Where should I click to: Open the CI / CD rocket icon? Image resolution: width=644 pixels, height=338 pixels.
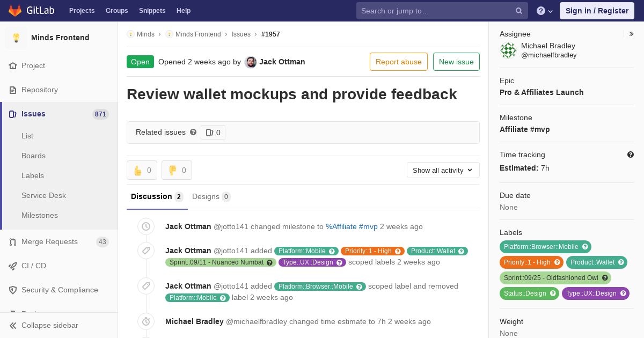13,266
